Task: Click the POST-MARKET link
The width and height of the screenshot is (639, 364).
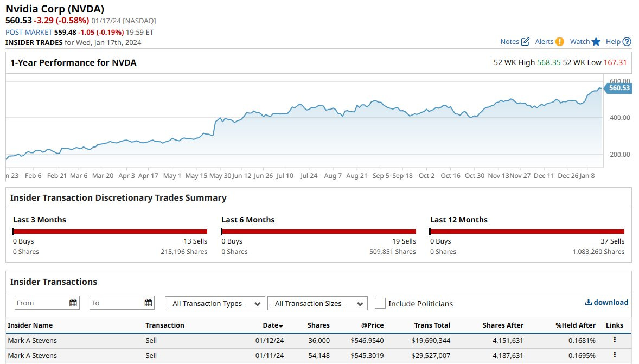Action: pyautogui.click(x=29, y=31)
